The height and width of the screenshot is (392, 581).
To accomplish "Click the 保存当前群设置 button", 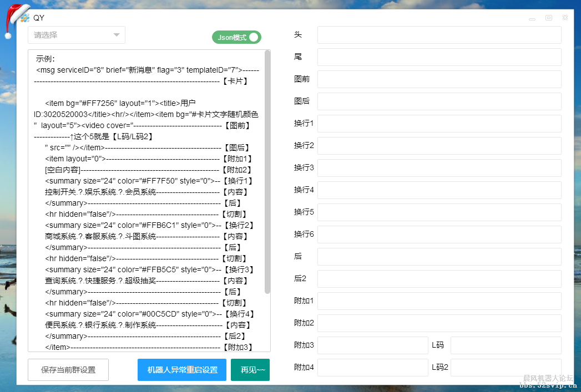I will pos(68,370).
